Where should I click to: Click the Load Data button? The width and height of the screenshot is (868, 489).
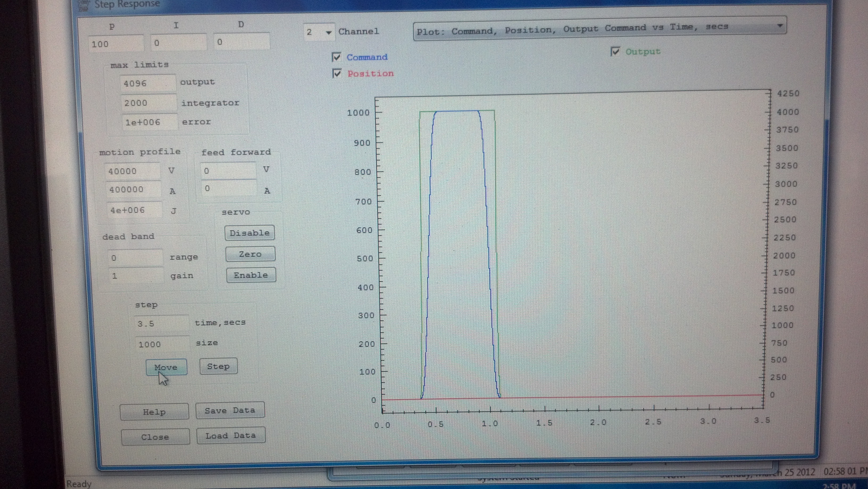coord(231,436)
